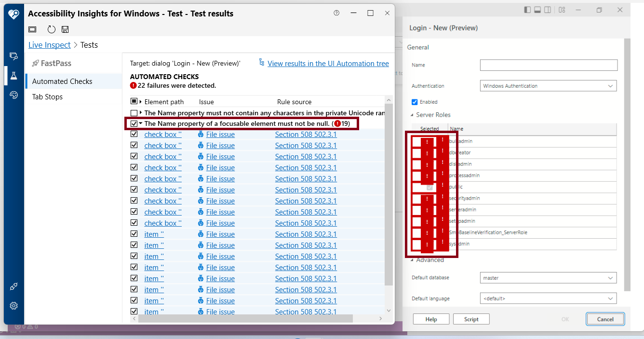This screenshot has width=644, height=339.
Task: Click the connection plug icon in the sidebar
Action: pyautogui.click(x=13, y=286)
